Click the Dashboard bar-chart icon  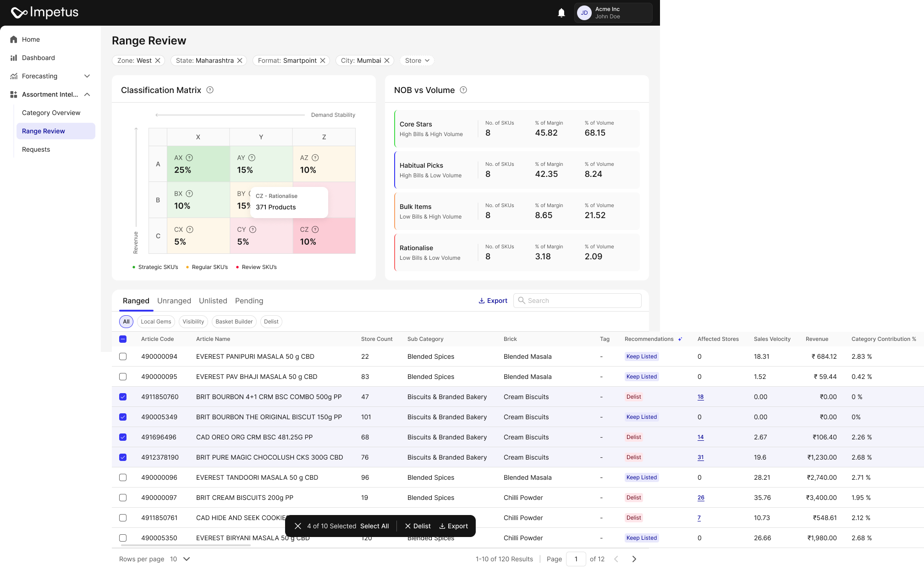point(14,58)
